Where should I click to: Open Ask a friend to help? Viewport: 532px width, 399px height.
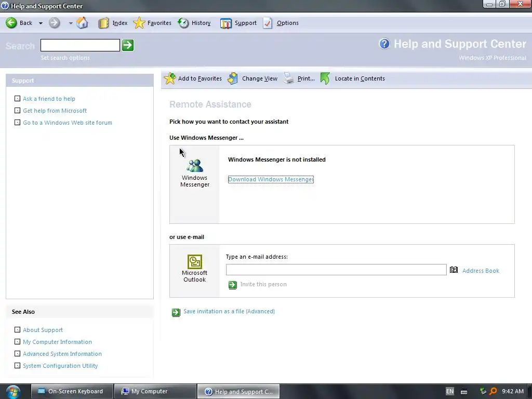coord(49,99)
